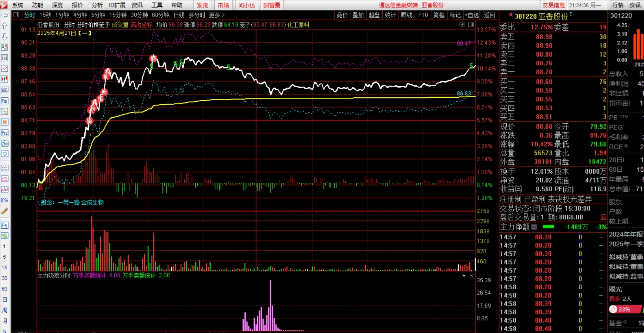Open the 分析 menu

(97, 5)
